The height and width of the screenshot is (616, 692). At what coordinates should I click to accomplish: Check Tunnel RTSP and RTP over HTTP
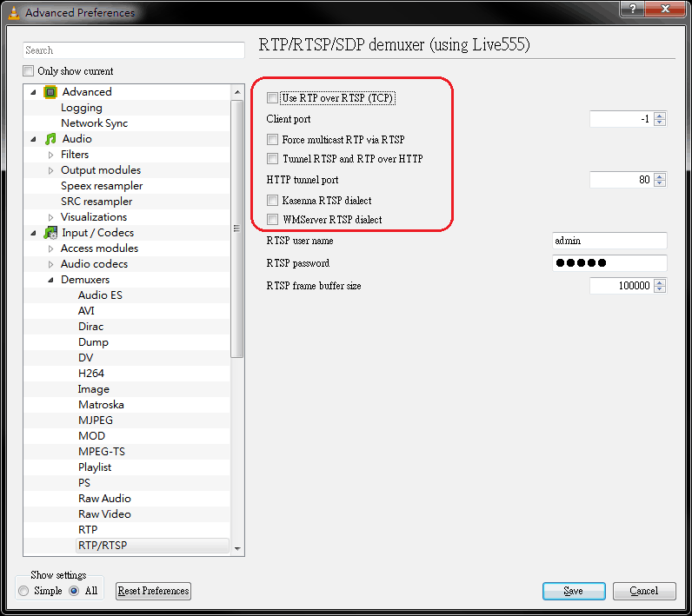click(x=272, y=159)
